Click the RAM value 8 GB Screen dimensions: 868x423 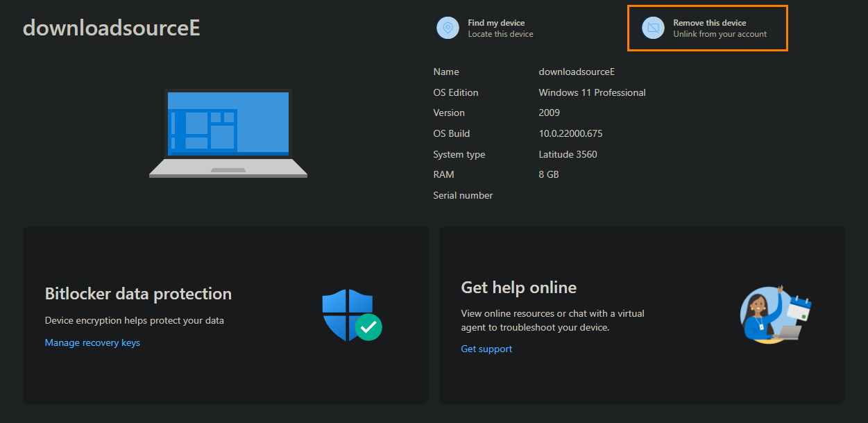click(x=548, y=174)
